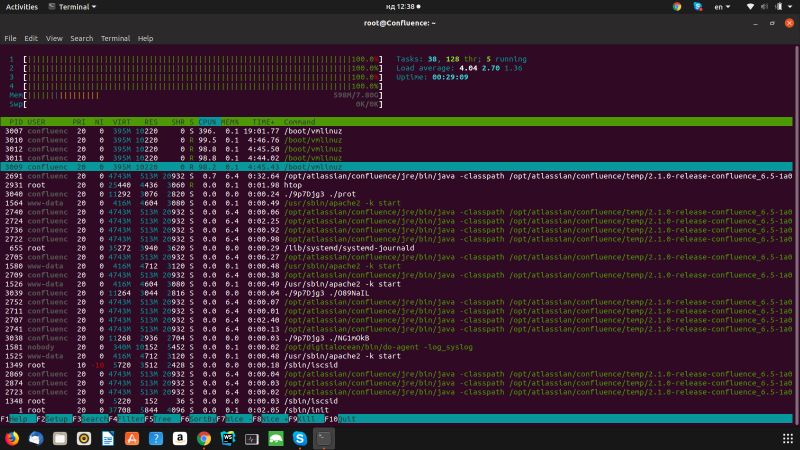Sort by the RES column header

point(151,122)
